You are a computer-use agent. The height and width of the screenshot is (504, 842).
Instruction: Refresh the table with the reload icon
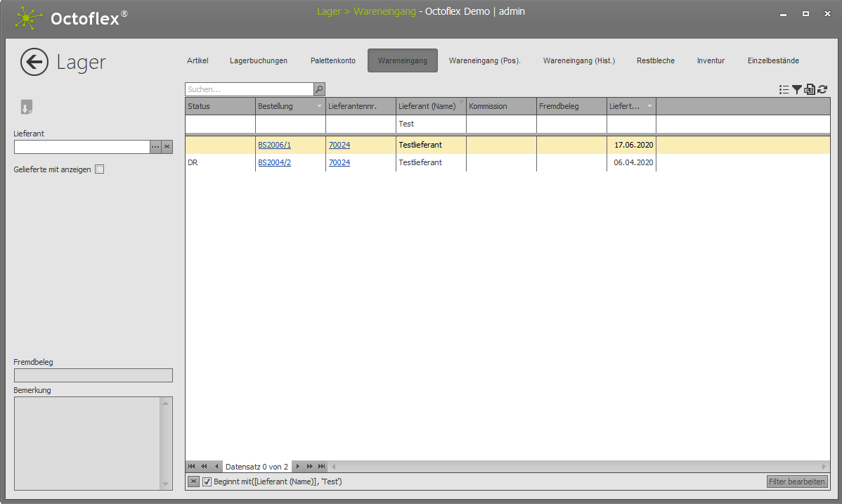pyautogui.click(x=822, y=89)
